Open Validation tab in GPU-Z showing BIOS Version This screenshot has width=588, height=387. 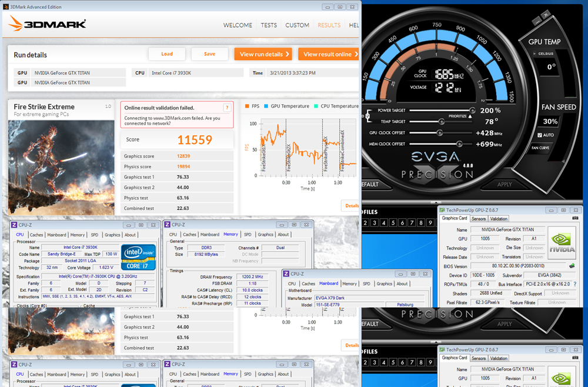pyautogui.click(x=499, y=219)
